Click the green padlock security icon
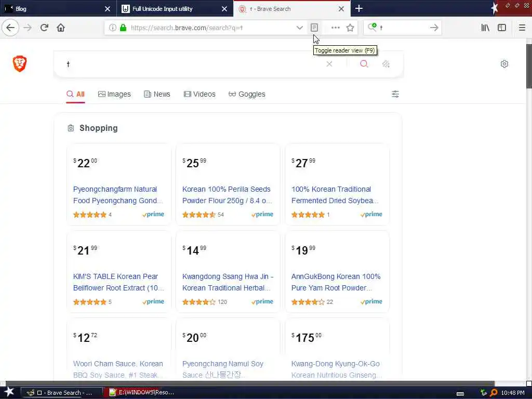This screenshot has width=532, height=399. click(123, 28)
